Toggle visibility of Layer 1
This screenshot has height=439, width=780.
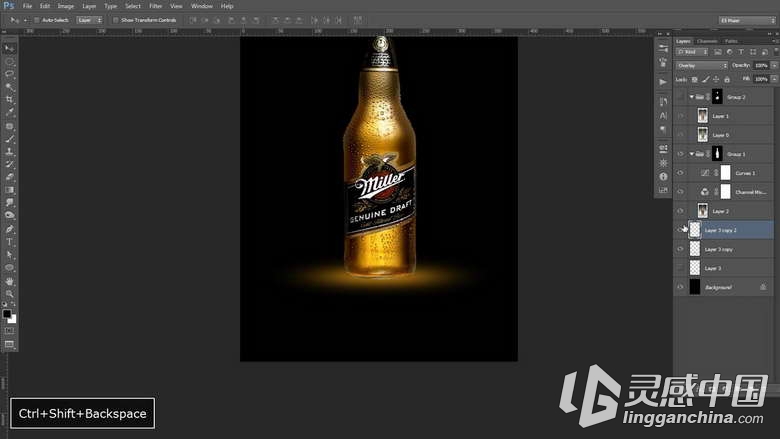[x=680, y=116]
